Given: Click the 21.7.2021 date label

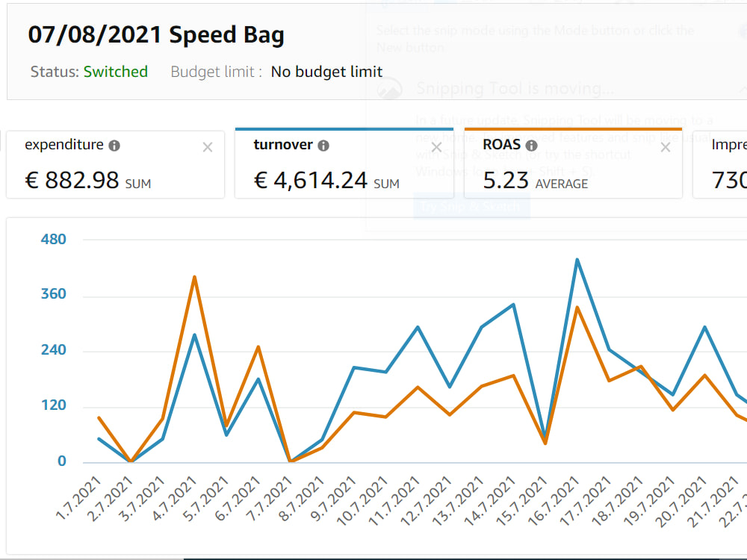Looking at the screenshot, I should (713, 500).
